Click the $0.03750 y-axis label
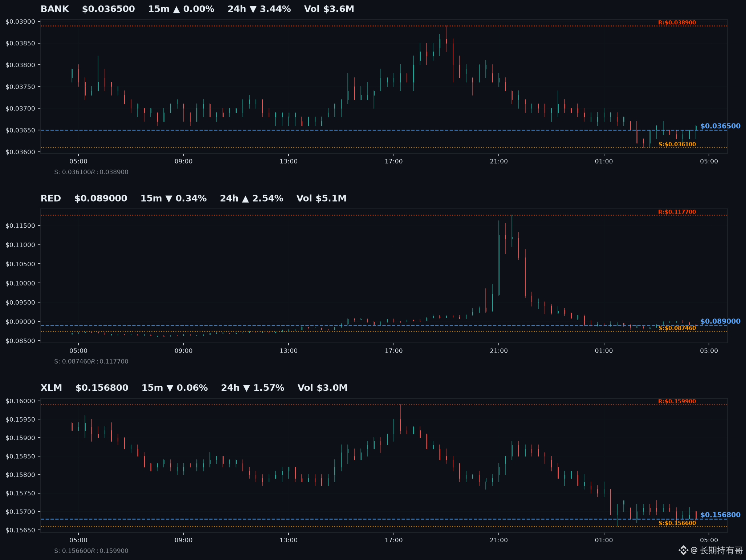Viewport: 746px width, 560px height. pos(20,87)
